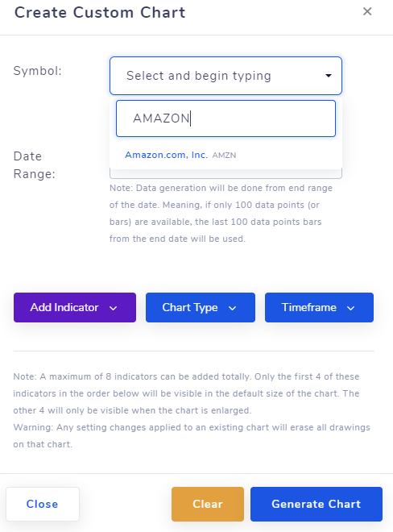Select Amazon.com, Inc. from search results
This screenshot has width=393, height=532.
point(166,155)
